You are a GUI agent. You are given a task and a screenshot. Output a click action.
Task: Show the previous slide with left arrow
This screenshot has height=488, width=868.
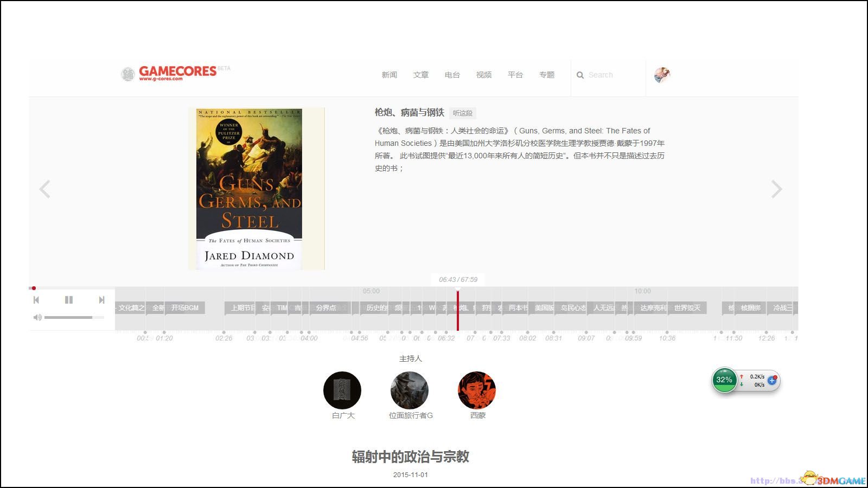[x=45, y=189]
